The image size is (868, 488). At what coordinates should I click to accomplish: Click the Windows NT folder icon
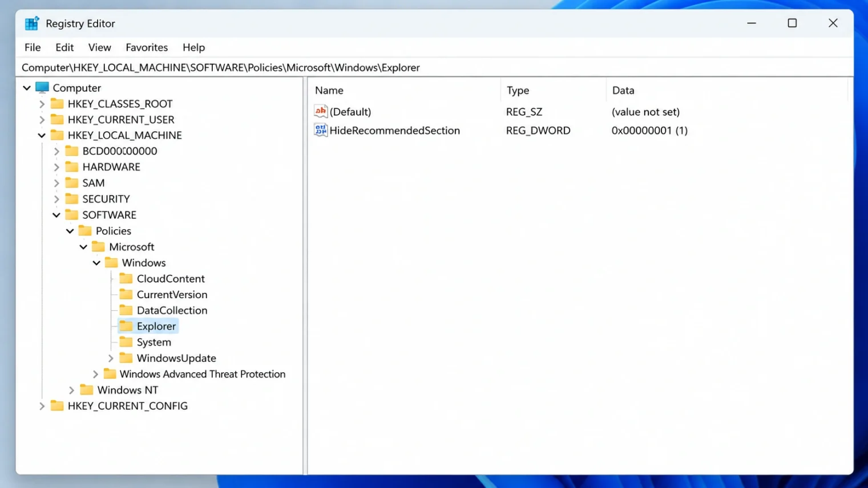click(87, 390)
